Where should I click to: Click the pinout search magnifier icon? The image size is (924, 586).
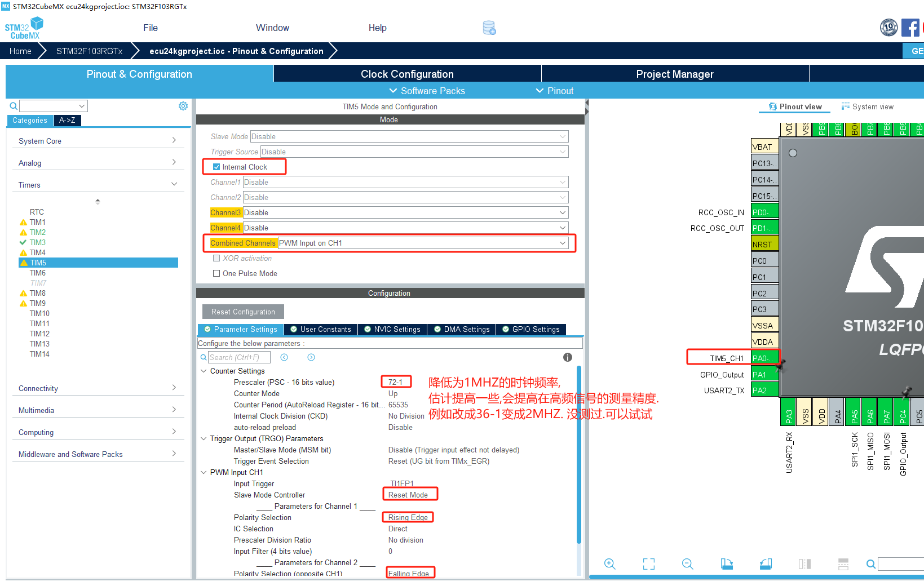click(x=871, y=564)
